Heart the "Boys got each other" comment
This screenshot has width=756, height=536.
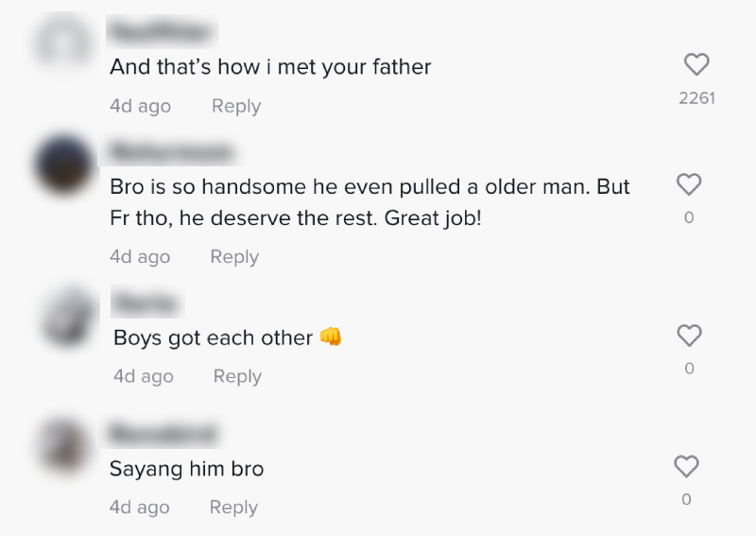(x=690, y=336)
